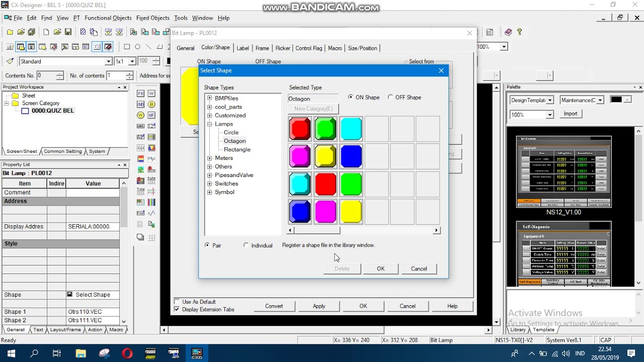Image resolution: width=644 pixels, height=362 pixels.
Task: Expand the Switches category
Action: point(210,184)
